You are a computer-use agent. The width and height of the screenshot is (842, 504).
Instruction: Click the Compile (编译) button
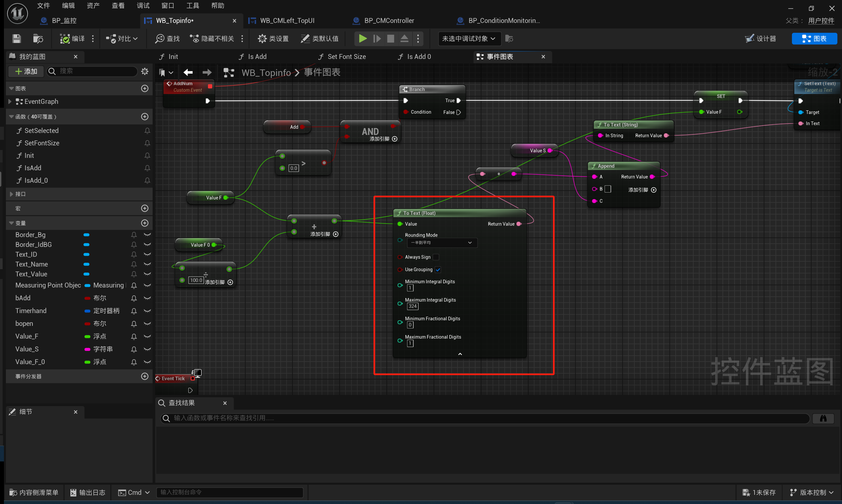click(72, 39)
